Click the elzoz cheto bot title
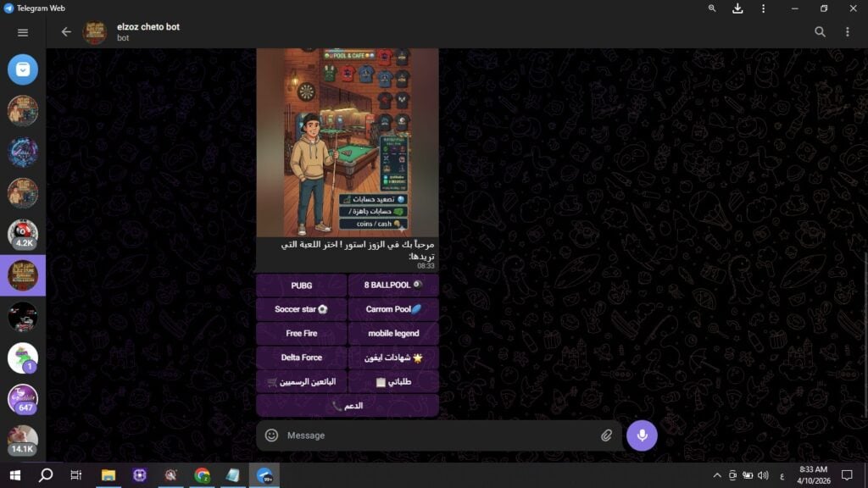 (x=148, y=26)
